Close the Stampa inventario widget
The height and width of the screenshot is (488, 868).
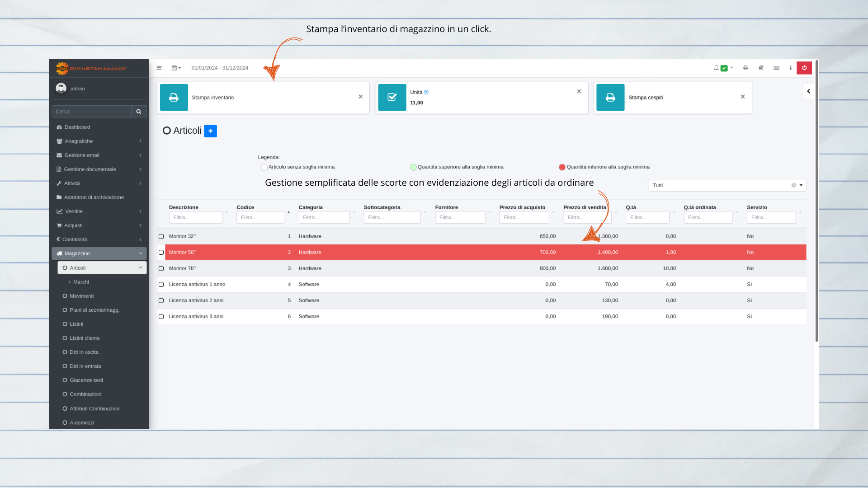tap(361, 97)
